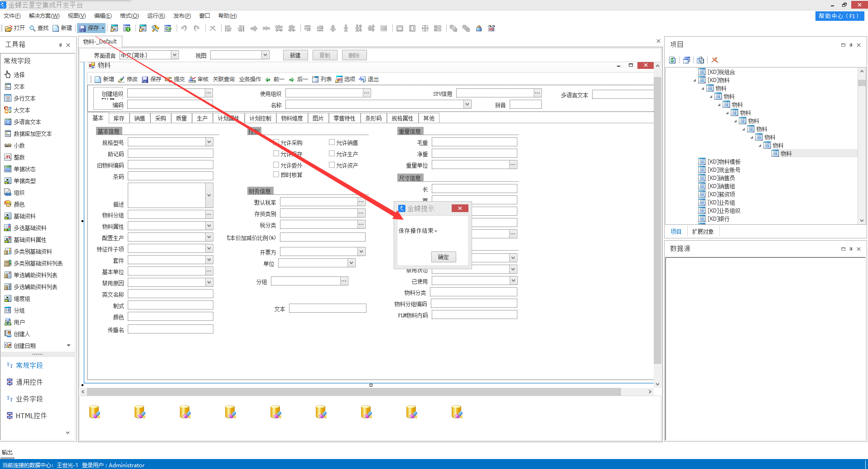Open the 格式(O) menu
868x469 pixels.
point(130,16)
